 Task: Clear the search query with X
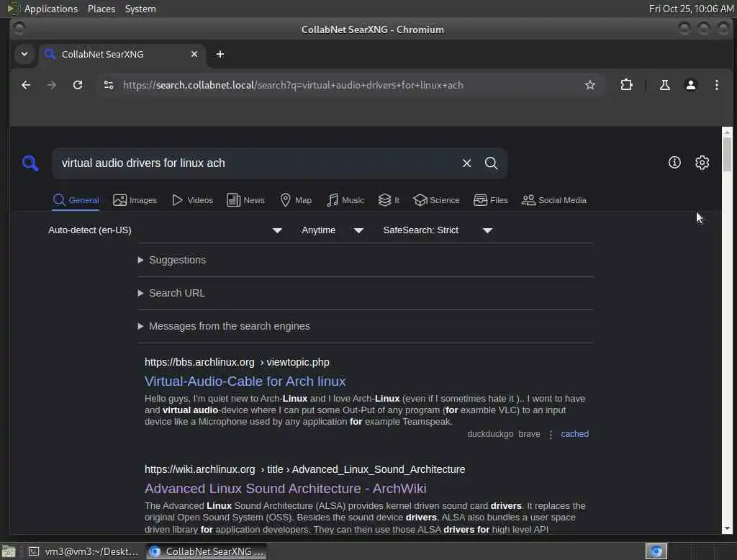click(466, 163)
